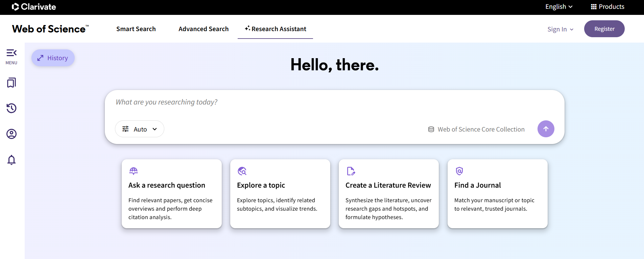Image resolution: width=644 pixels, height=259 pixels.
Task: Select the Research Assistant tab
Action: click(x=275, y=29)
